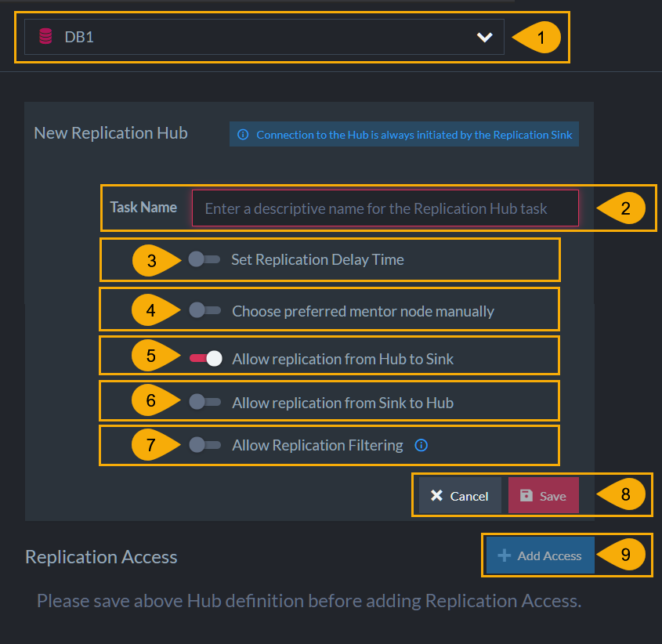The image size is (662, 644).
Task: Disable Allow replication from Hub to Sink
Action: coord(205,359)
